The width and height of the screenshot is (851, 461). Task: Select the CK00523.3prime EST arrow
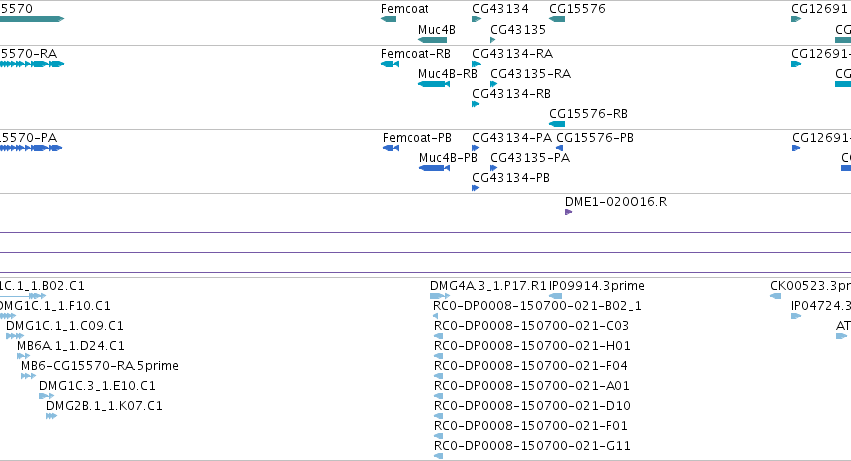[776, 296]
